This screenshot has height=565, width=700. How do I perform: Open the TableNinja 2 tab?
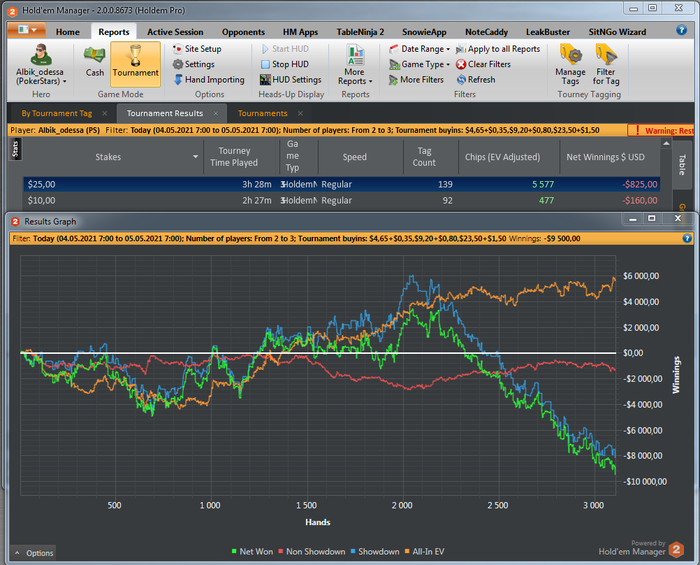click(x=360, y=32)
